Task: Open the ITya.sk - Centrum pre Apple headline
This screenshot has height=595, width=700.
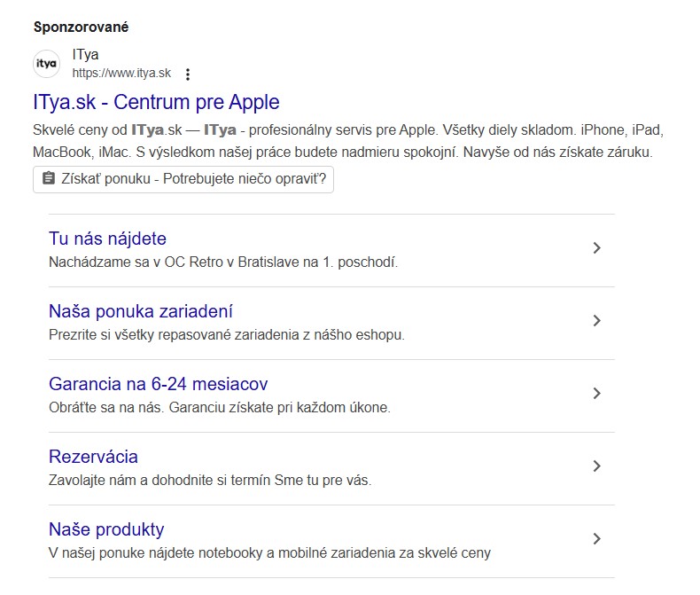Action: [x=156, y=102]
